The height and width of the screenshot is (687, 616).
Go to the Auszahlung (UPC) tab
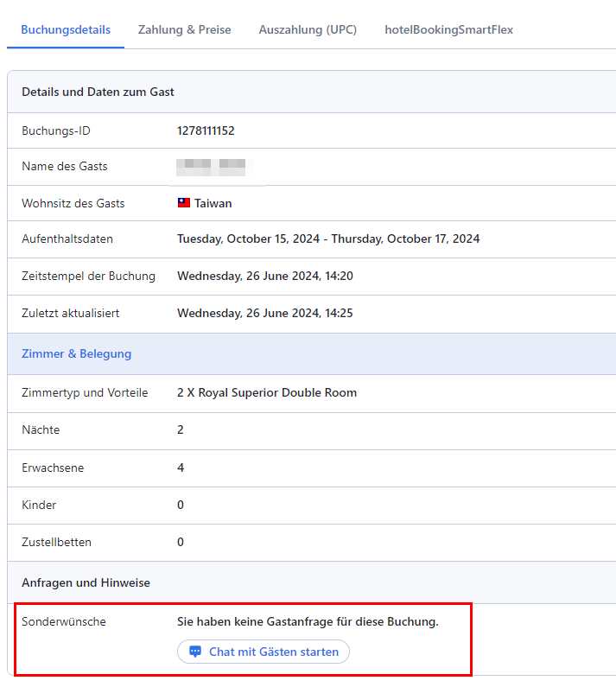click(308, 29)
